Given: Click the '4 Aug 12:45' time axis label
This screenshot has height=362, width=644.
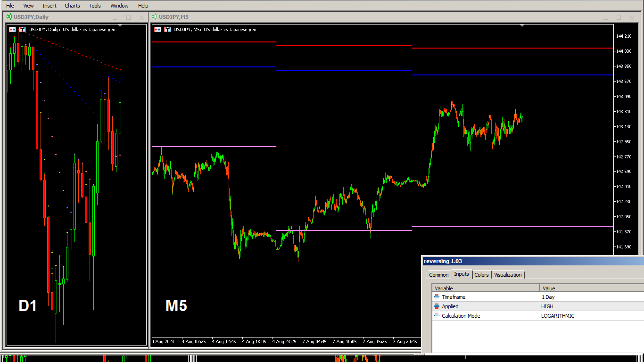Looking at the screenshot, I should tap(224, 341).
